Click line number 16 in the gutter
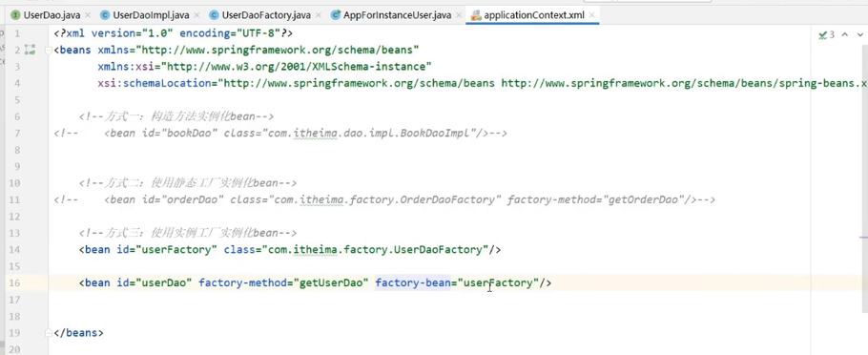The image size is (868, 355). [x=15, y=283]
